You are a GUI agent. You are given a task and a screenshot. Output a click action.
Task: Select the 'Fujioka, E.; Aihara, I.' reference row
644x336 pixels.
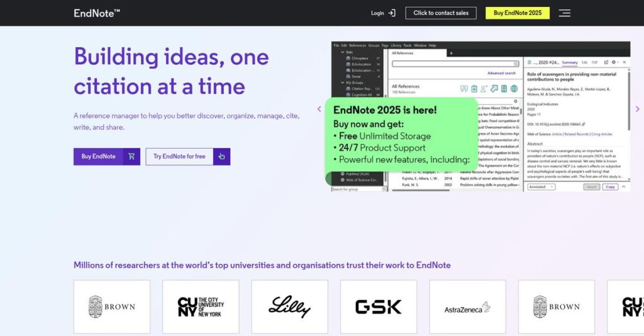point(460,179)
